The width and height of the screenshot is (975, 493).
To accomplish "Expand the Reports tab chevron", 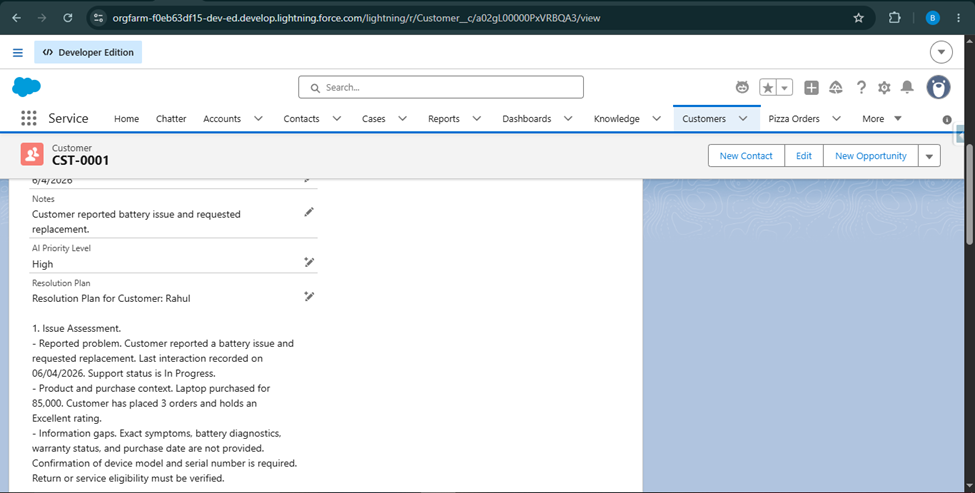I will coord(476,118).
